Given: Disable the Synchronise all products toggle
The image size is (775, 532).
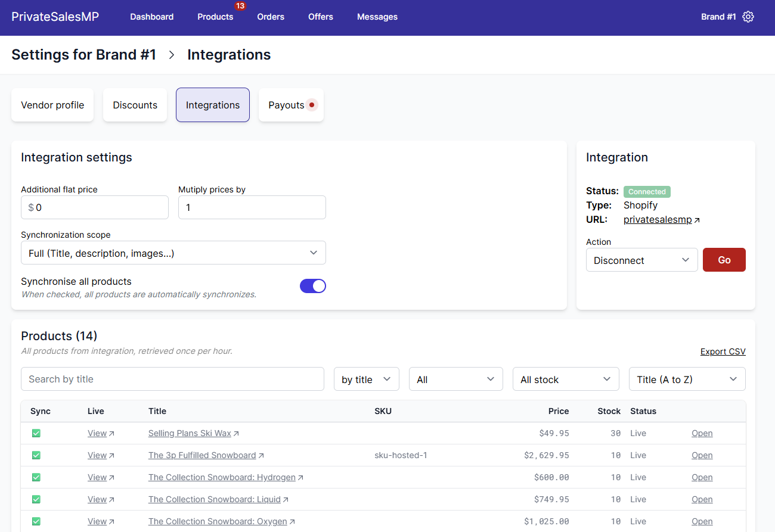Looking at the screenshot, I should point(313,286).
